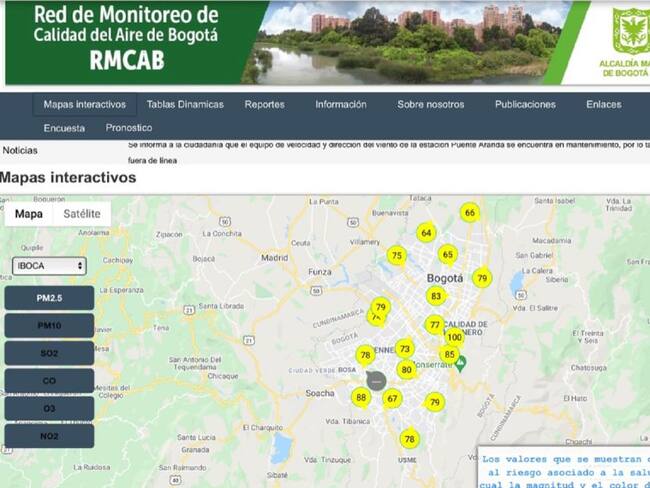Open the Publicaciones menu
The width and height of the screenshot is (650, 488).
pos(525,104)
